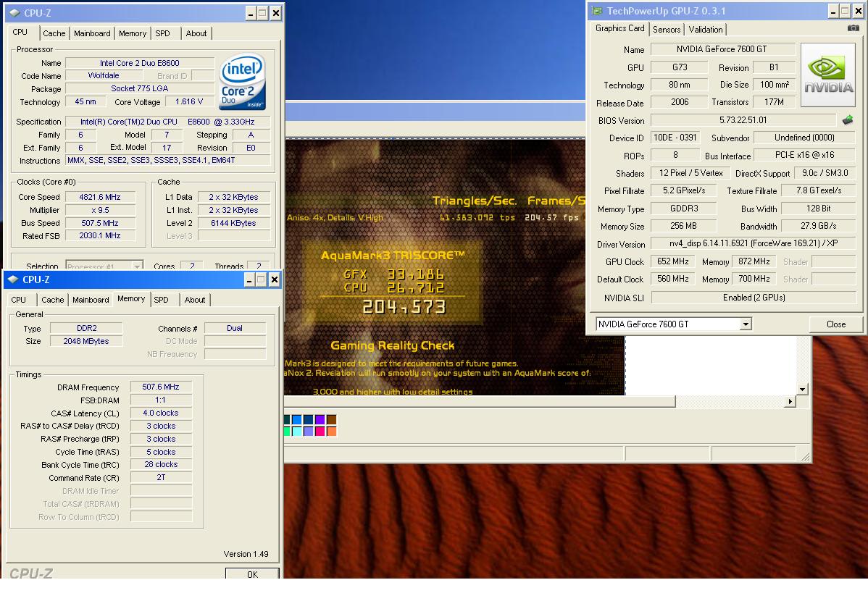The height and width of the screenshot is (601, 868).
Task: Open the Mainboard tab in CPU-Z memory window
Action: (x=91, y=300)
